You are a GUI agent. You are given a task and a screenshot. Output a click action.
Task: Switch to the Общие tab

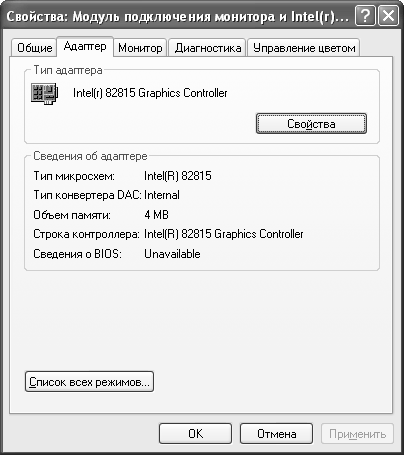(x=35, y=48)
